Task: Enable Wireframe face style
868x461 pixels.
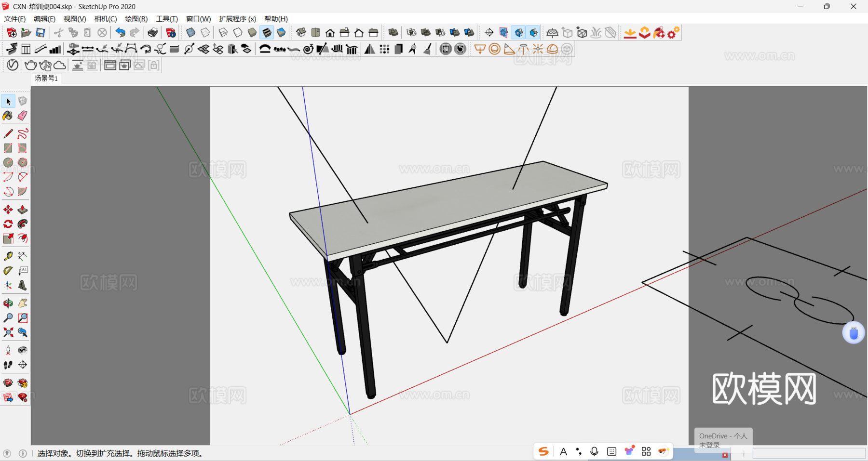Action: [223, 33]
